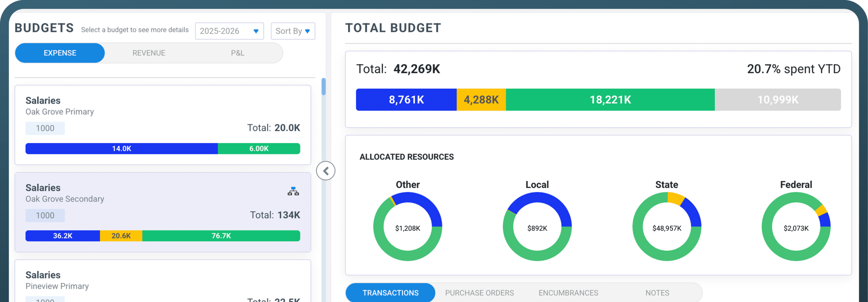
Task: Open the ENCUMBRANCES tab
Action: [x=568, y=292]
